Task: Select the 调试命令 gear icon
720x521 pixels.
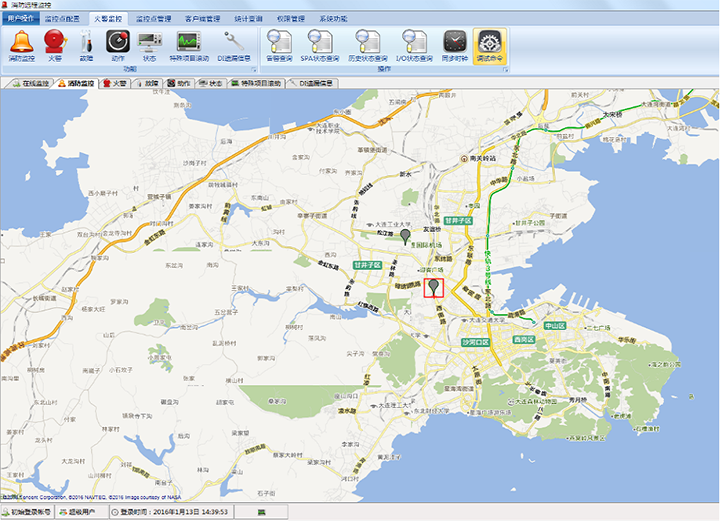Action: coord(490,46)
